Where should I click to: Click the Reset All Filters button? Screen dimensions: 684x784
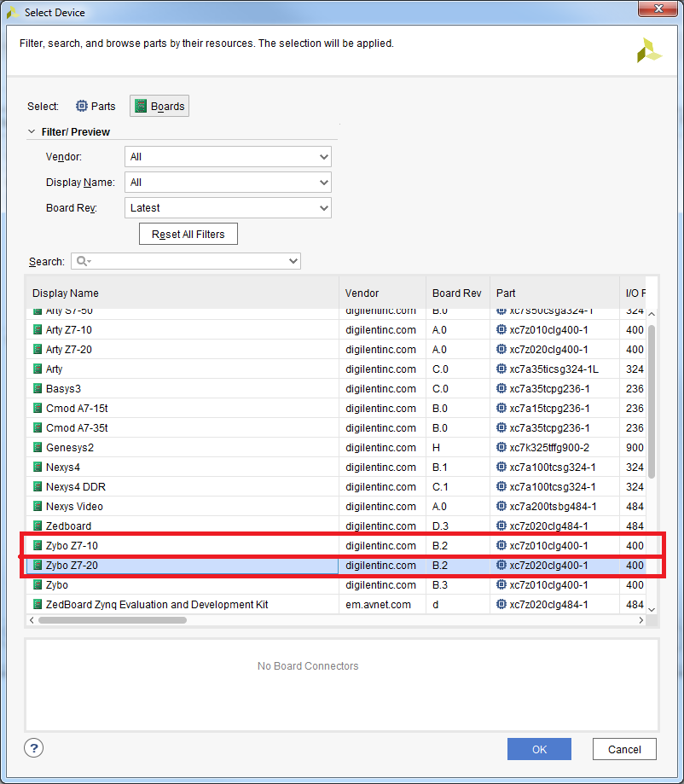point(188,234)
